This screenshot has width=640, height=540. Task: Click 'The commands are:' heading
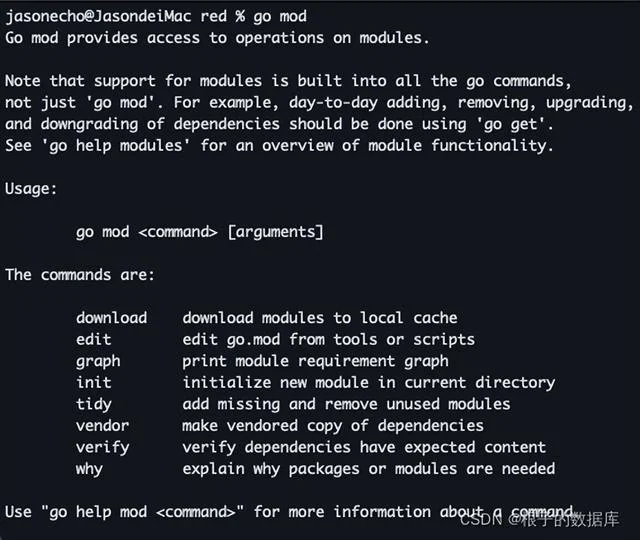point(80,274)
